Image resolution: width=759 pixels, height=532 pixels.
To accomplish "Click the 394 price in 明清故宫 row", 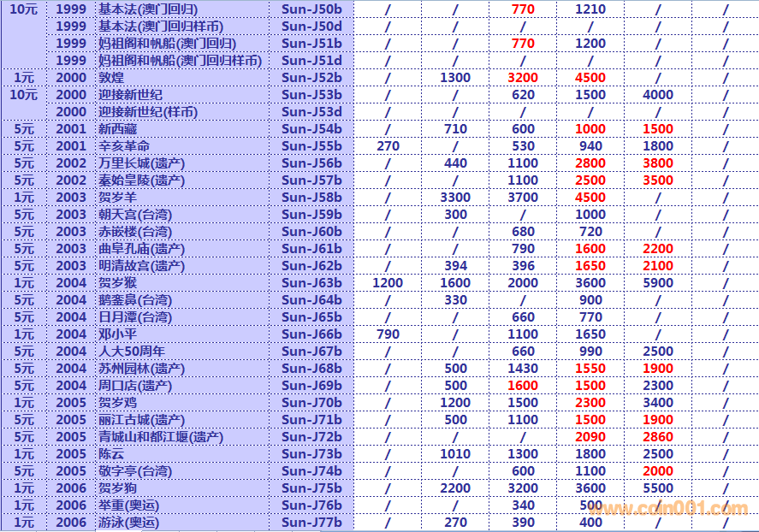I will pos(455,266).
